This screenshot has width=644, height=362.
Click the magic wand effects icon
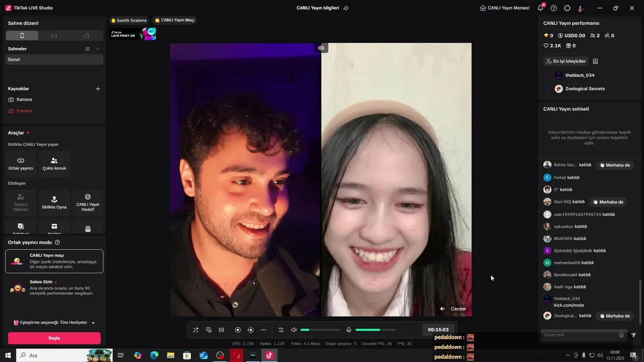[x=196, y=330]
